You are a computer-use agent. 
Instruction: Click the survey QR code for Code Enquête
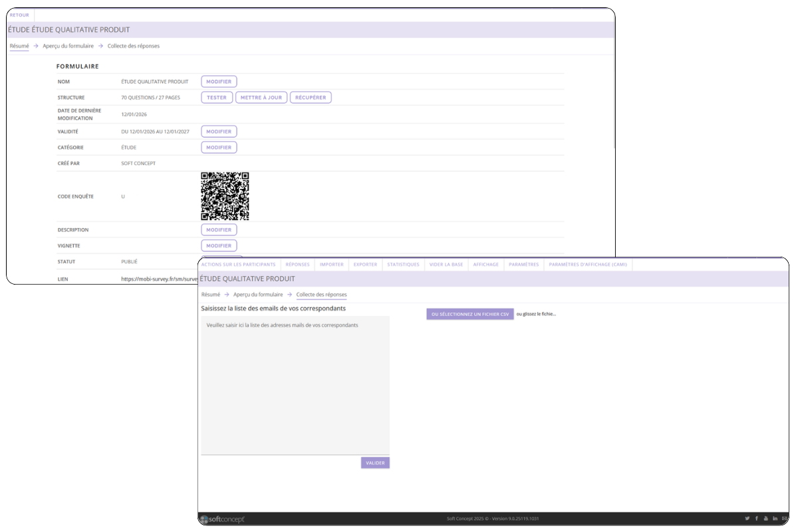(225, 196)
